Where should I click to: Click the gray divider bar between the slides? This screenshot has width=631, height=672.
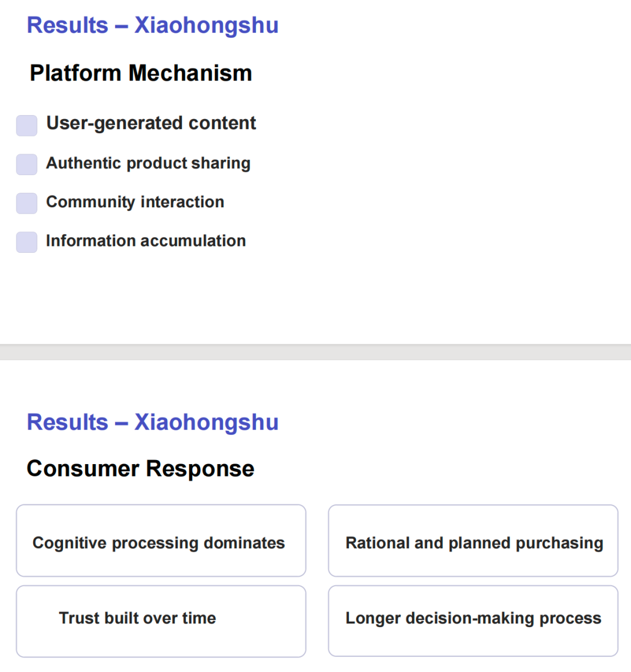[x=315, y=352]
